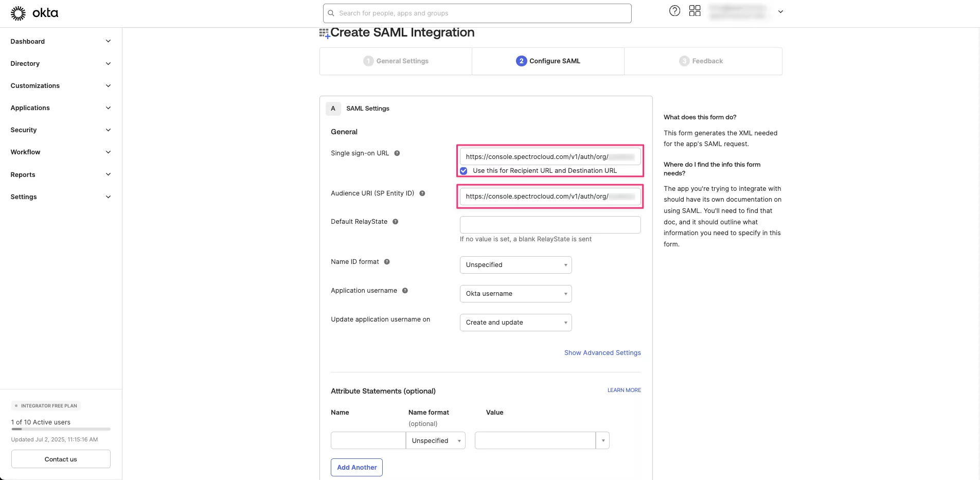This screenshot has width=980, height=480.
Task: Uncheck Use this for Recipient URL and Destination URL
Action: click(463, 171)
